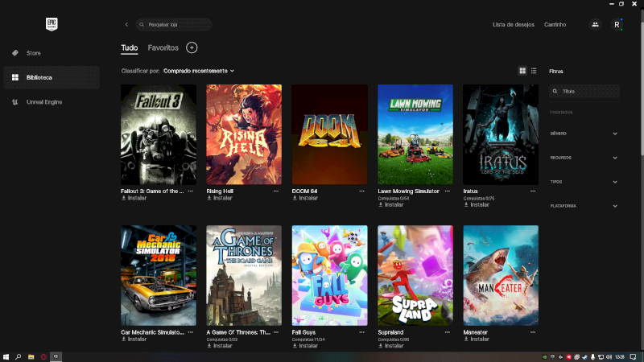
Task: Switch to the Favoritos tab
Action: coord(163,48)
